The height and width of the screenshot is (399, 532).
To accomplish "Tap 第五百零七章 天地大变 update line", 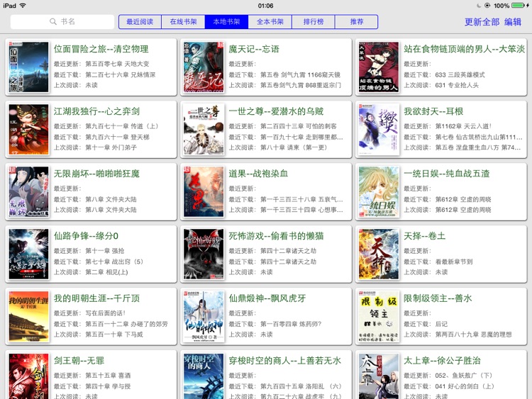I will [117, 64].
